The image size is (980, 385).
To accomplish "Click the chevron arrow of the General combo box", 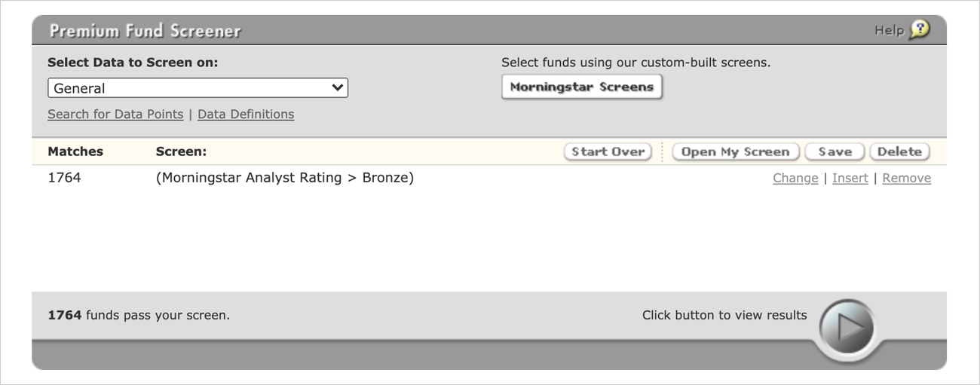I will (x=337, y=88).
